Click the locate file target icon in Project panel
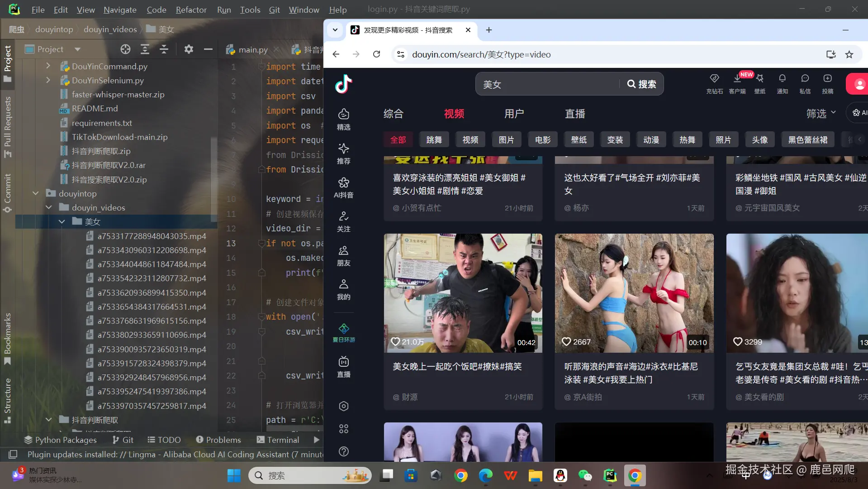This screenshot has height=489, width=868. tap(125, 49)
